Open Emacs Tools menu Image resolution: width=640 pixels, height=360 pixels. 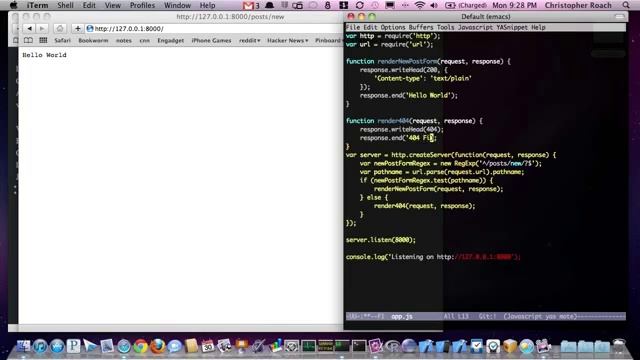pos(445,27)
